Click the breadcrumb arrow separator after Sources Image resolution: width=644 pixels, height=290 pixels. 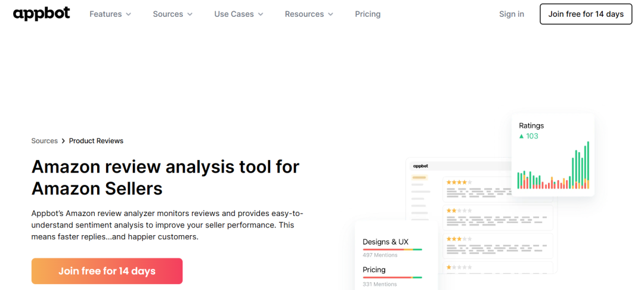coord(63,141)
